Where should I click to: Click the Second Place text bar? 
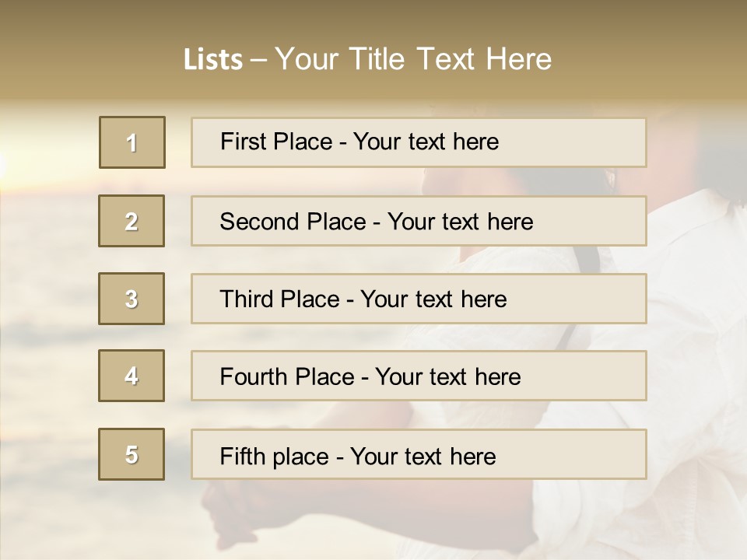[x=419, y=221]
